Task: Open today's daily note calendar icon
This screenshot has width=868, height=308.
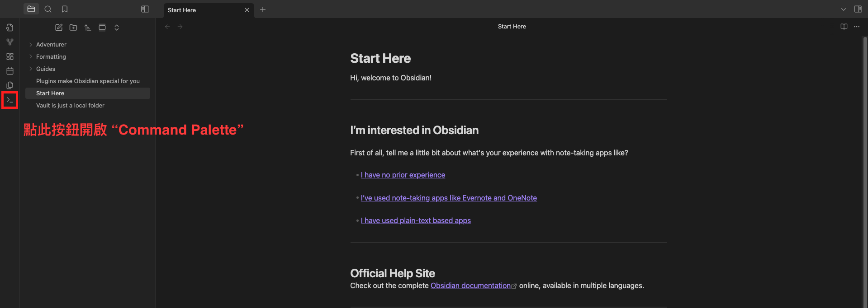Action: click(10, 71)
